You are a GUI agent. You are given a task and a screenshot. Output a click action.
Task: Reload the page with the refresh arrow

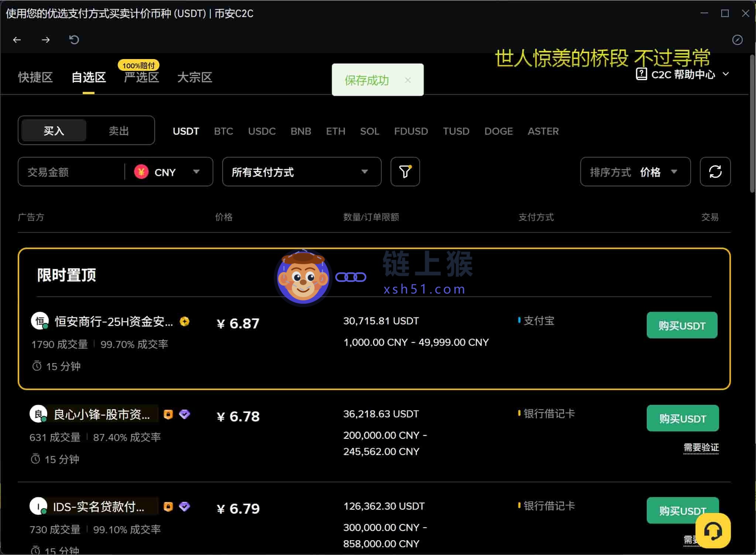point(74,40)
